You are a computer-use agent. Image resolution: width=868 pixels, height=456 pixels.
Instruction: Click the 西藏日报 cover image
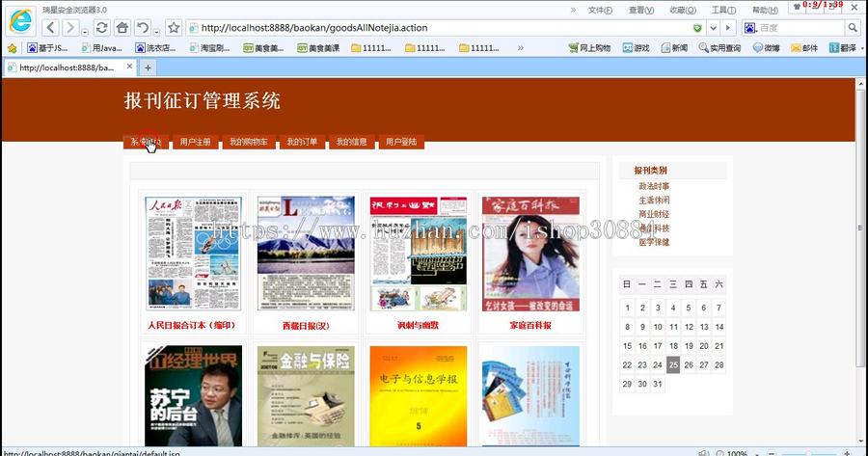tap(306, 254)
